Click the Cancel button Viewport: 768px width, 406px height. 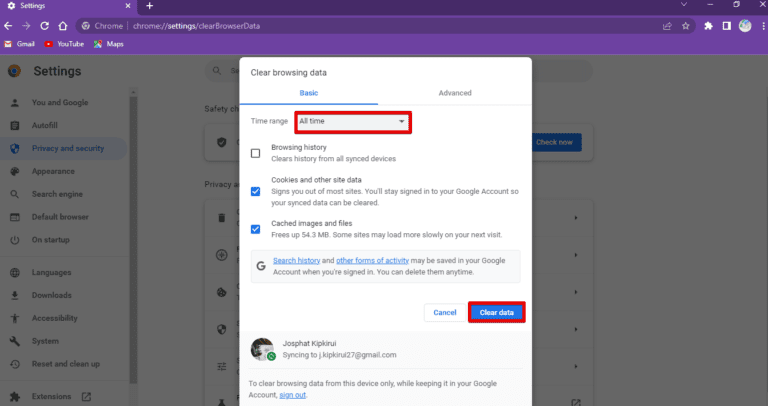444,313
